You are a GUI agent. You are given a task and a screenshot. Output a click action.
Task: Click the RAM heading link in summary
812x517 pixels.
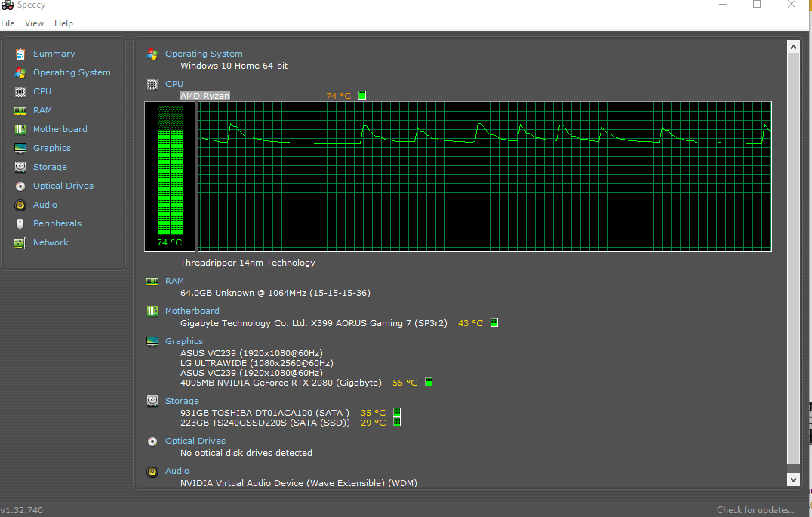click(x=174, y=281)
